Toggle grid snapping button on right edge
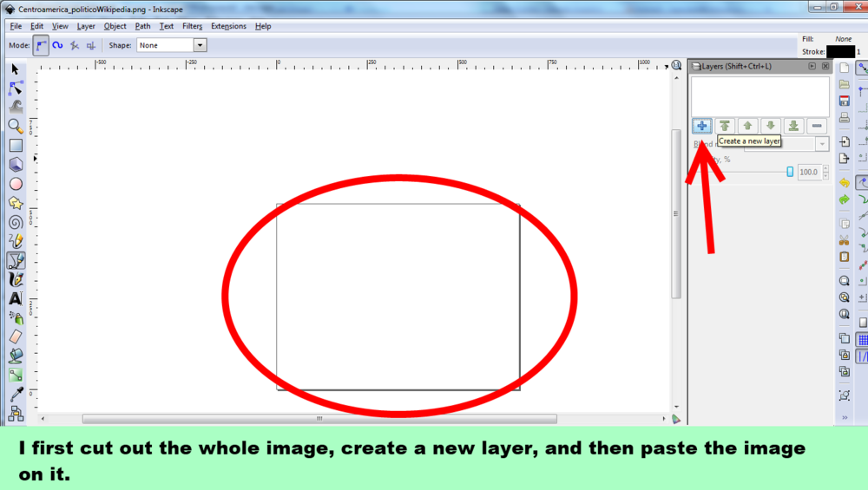Screen dimensions: 868x490 pos(862,340)
